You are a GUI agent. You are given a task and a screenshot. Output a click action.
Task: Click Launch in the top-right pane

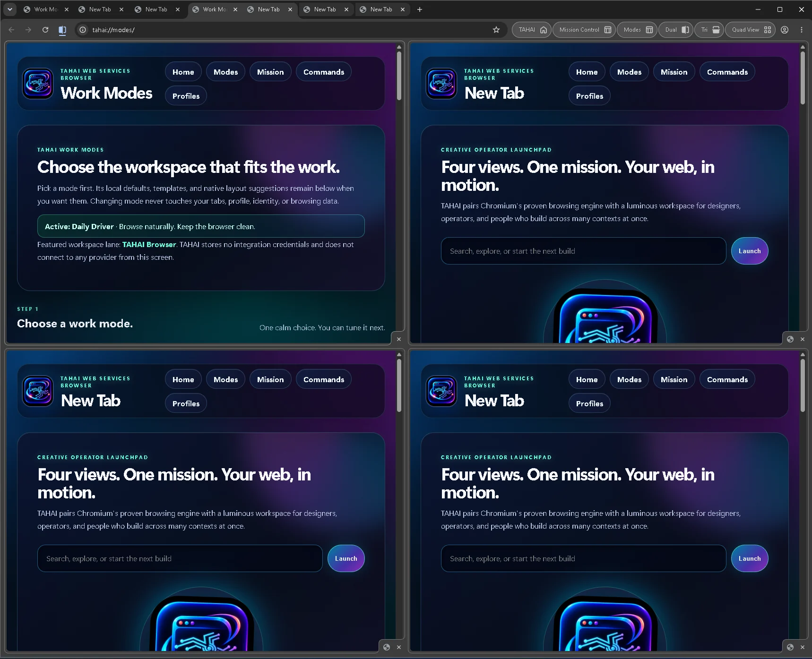pos(750,251)
